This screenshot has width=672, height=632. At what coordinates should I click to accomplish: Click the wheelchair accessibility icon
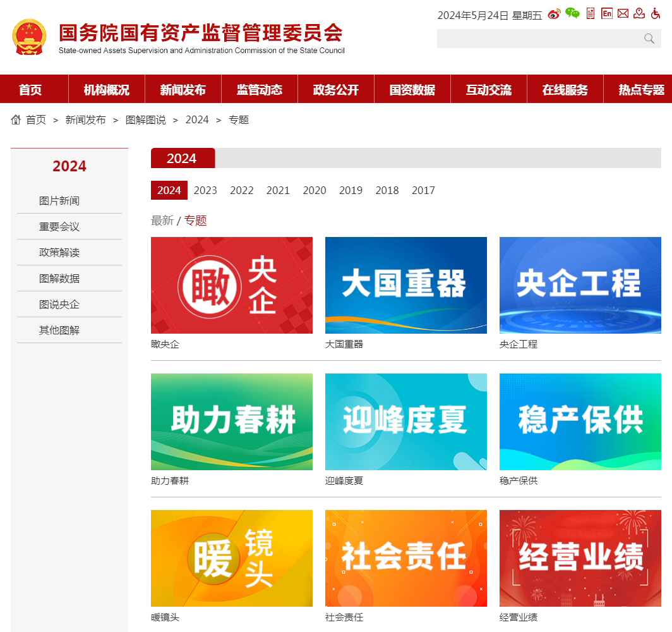(x=656, y=13)
